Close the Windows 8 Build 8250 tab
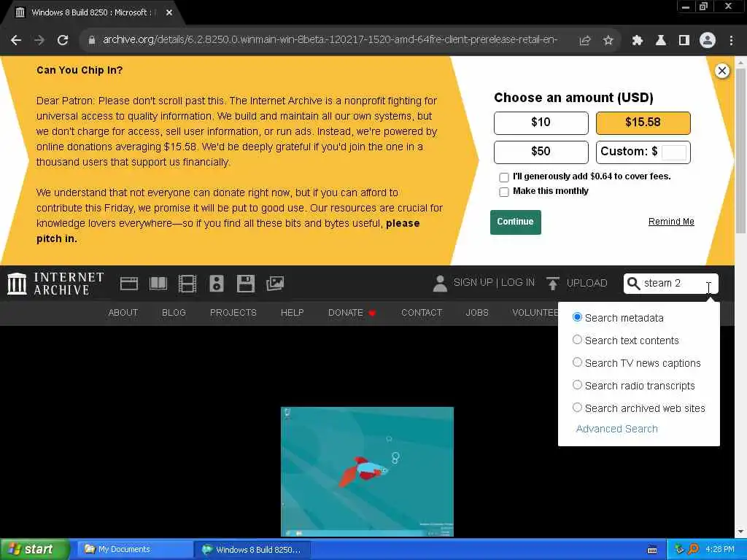Image resolution: width=747 pixels, height=560 pixels. click(x=169, y=12)
